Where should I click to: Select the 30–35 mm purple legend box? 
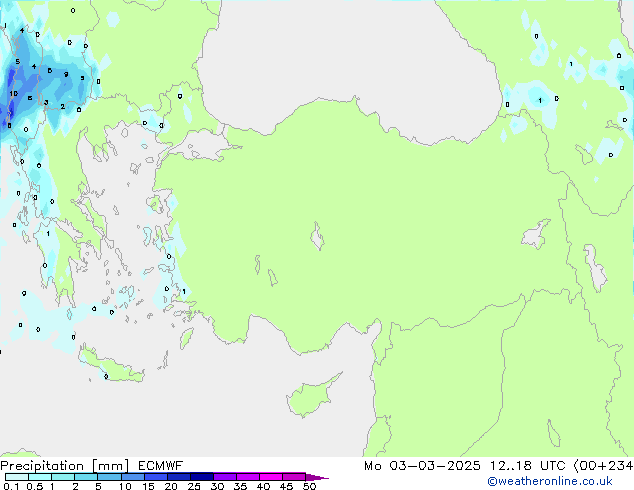(x=225, y=477)
